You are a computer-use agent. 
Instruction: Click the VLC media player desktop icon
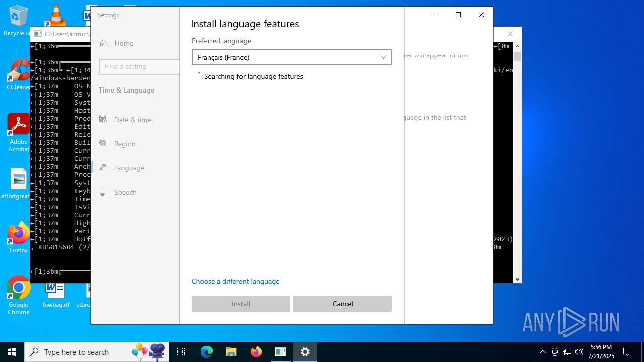(x=56, y=15)
